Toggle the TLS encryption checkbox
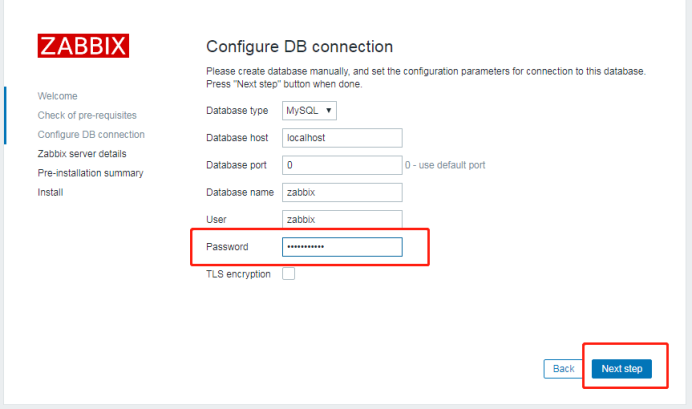Viewport: 692px width, 409px height. click(289, 274)
